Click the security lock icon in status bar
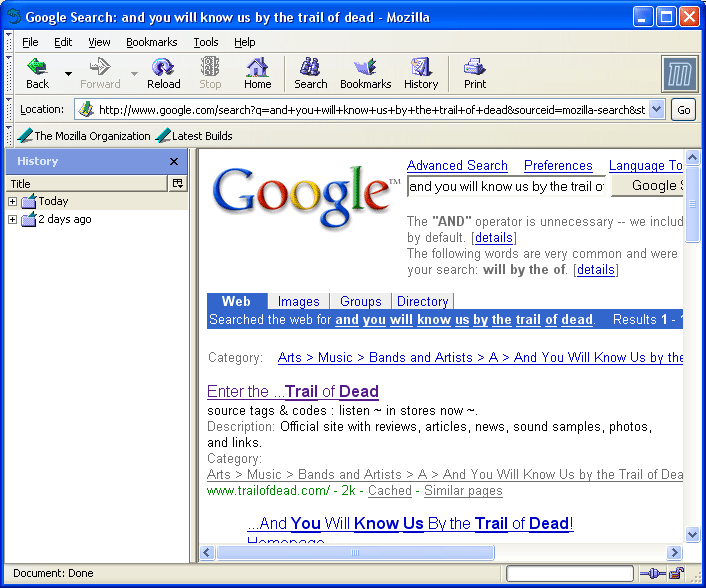Screen dimensions: 706x588 [x=677, y=573]
